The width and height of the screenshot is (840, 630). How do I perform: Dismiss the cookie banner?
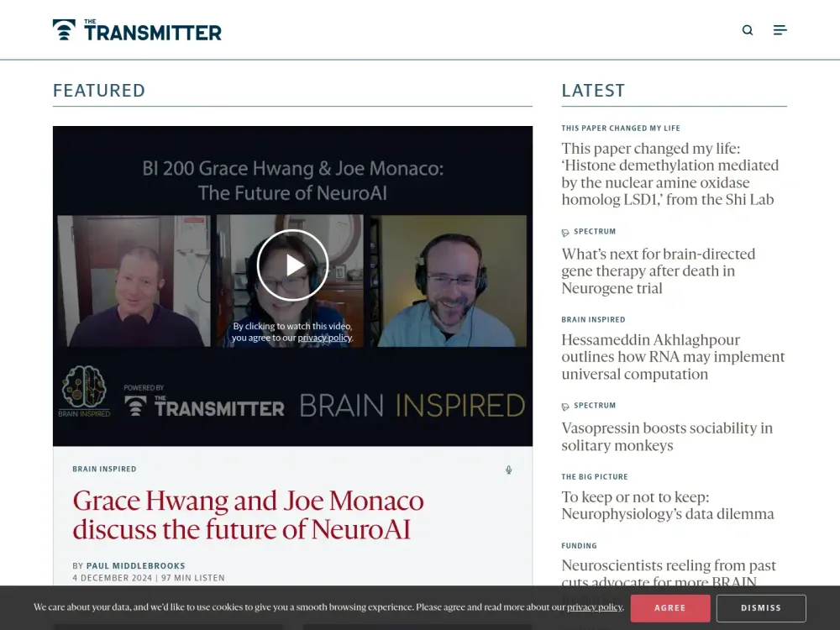[761, 608]
